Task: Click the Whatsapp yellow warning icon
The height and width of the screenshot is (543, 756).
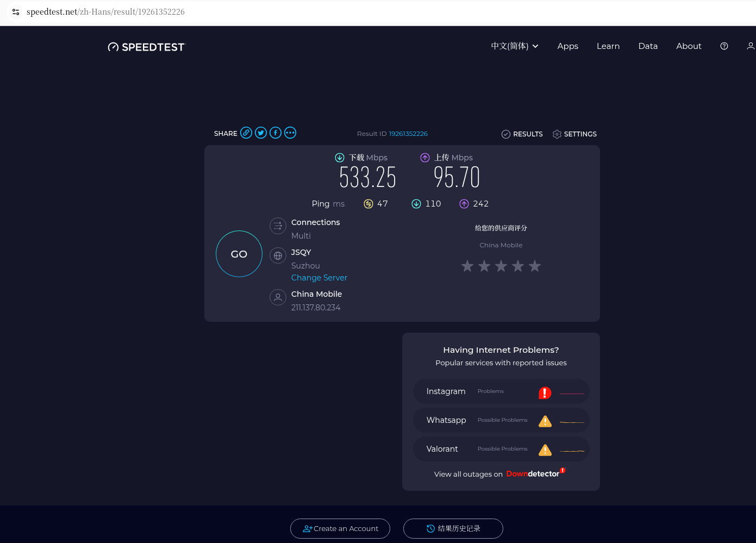Action: [x=545, y=421]
